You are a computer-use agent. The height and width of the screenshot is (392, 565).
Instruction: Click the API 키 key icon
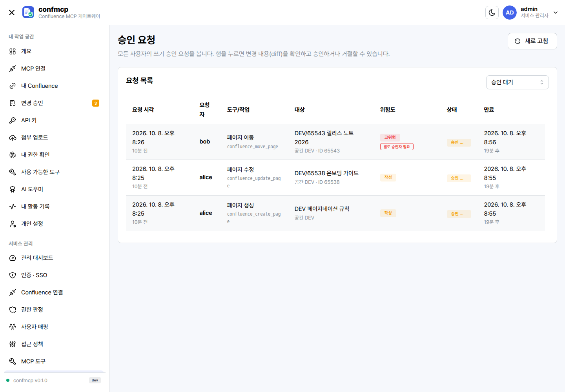(13, 120)
